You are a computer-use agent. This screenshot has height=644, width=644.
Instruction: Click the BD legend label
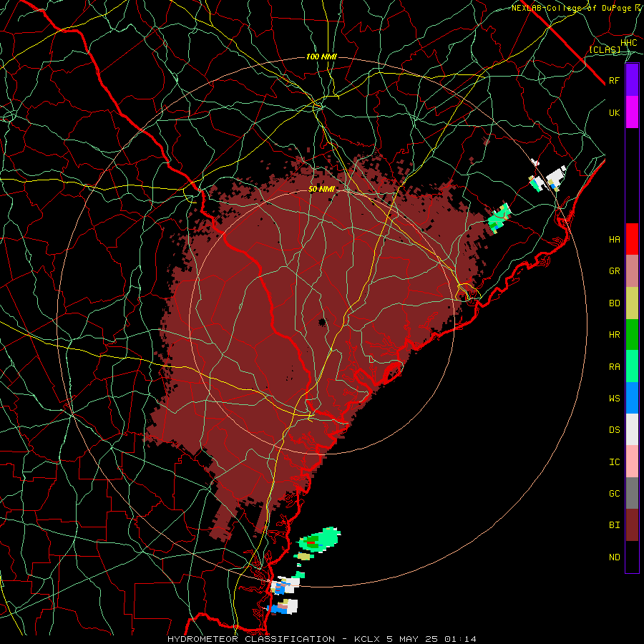pos(614,303)
